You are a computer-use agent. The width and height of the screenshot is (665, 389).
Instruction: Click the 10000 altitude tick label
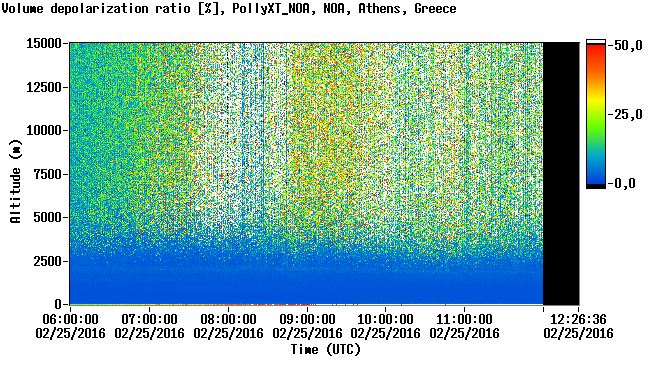point(44,130)
